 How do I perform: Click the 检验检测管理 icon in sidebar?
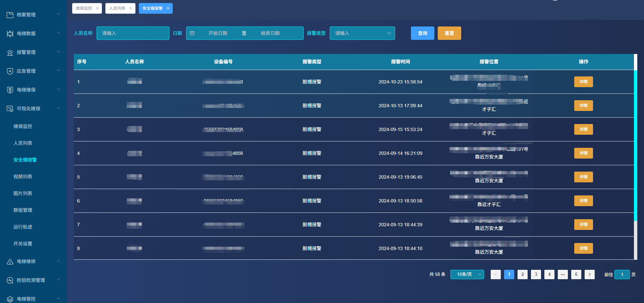click(10, 280)
